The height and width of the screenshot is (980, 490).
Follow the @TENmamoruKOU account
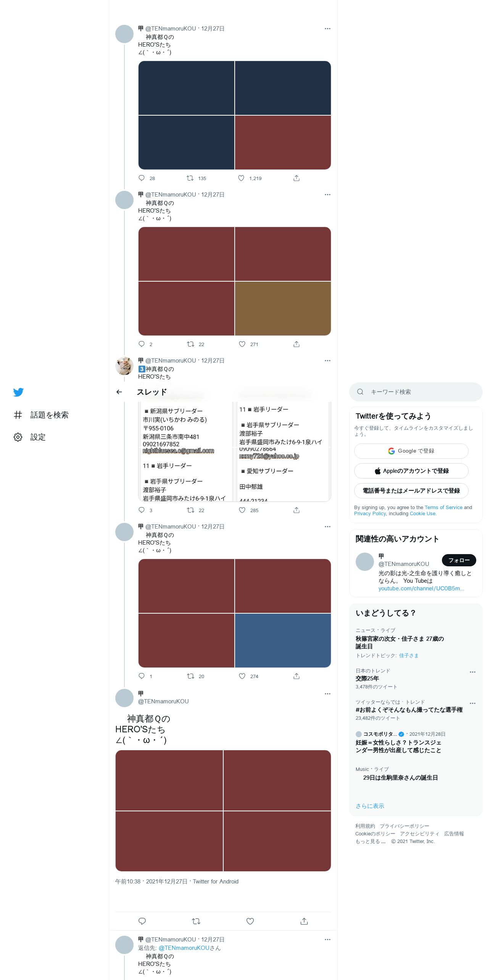(459, 560)
